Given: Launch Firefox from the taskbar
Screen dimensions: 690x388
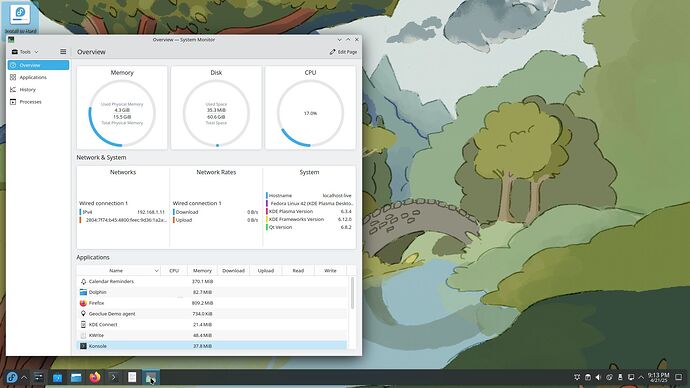Looking at the screenshot, I should coord(95,377).
